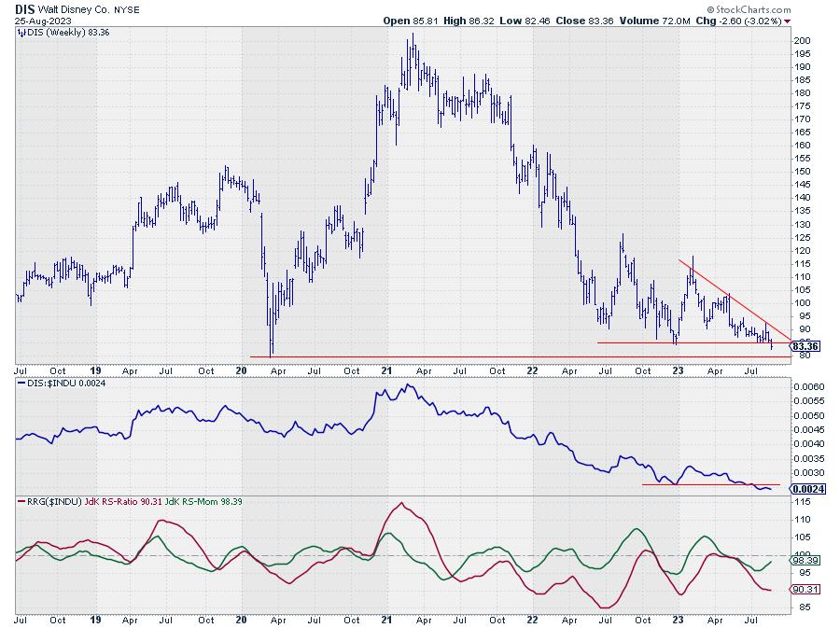Screen dimensions: 840x628
Task: Click the red 90.31 RS-Ratio value tag
Action: pyautogui.click(x=805, y=589)
